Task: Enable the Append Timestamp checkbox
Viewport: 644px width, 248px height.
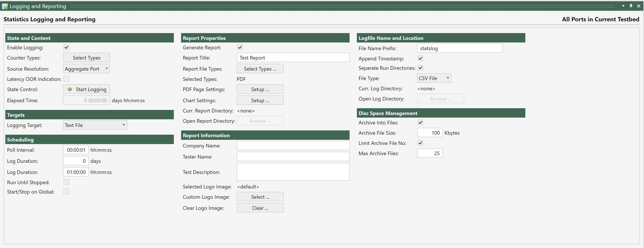Action: tap(421, 58)
